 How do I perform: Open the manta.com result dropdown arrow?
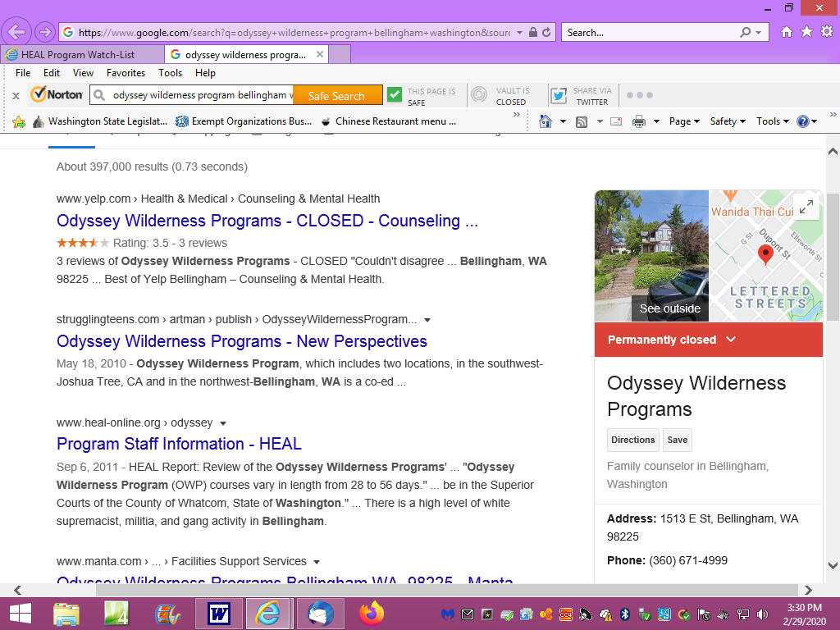click(317, 562)
